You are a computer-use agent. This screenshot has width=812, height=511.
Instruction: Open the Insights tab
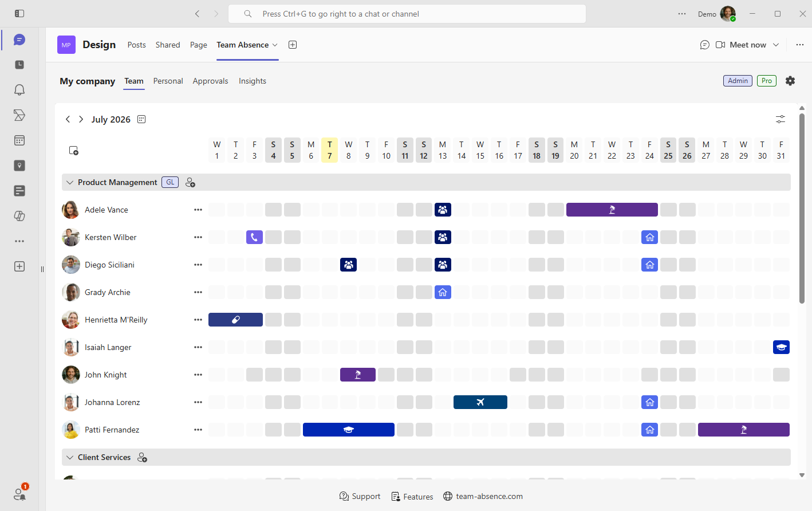tap(253, 81)
